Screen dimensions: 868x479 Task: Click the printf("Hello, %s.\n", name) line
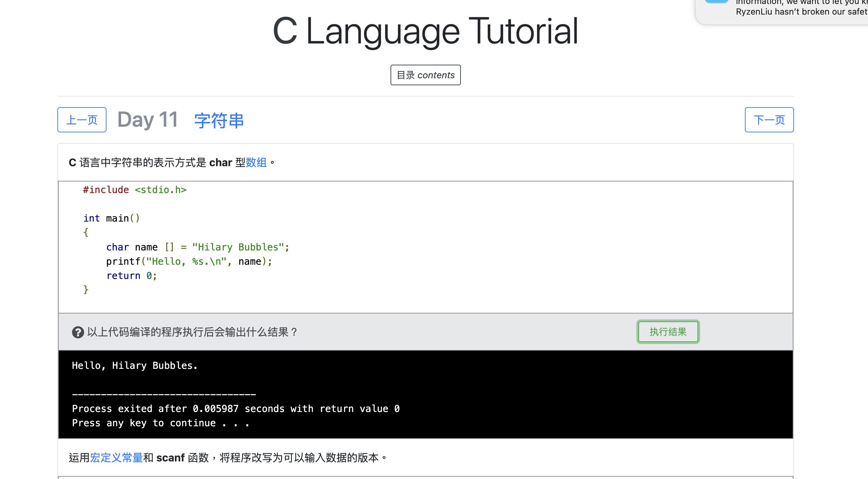(x=189, y=261)
